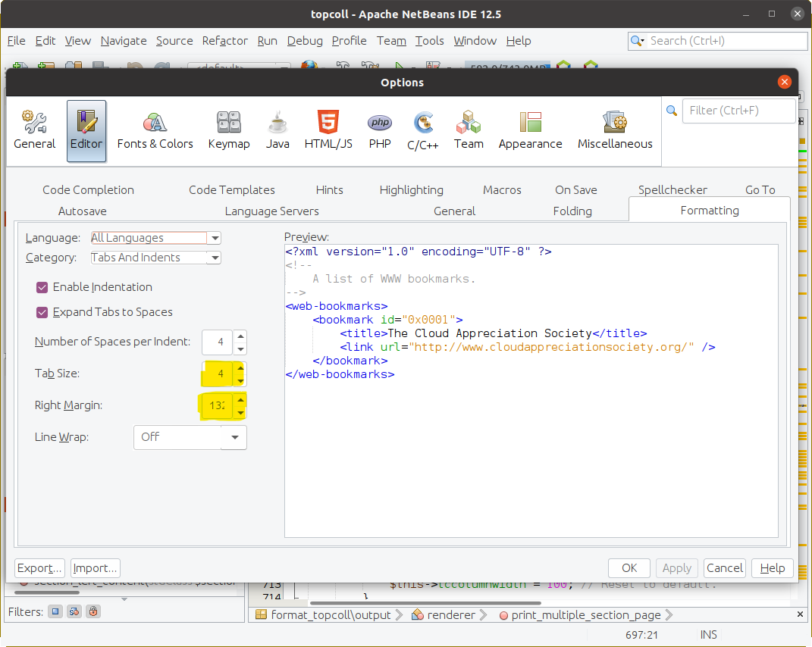Click the format_topcoll\output breadcrumb
Screen dimensions: 812x647
click(x=324, y=615)
